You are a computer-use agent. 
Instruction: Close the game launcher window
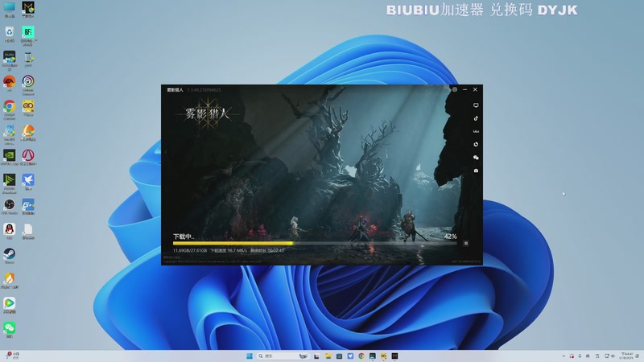[475, 89]
